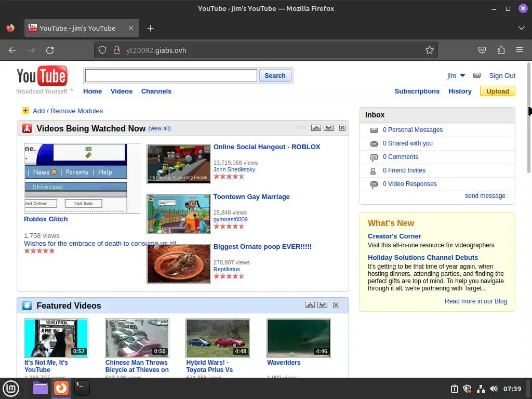Image resolution: width=532 pixels, height=399 pixels.
Task: Click the Video Responses bubble icon
Action: pos(374,184)
